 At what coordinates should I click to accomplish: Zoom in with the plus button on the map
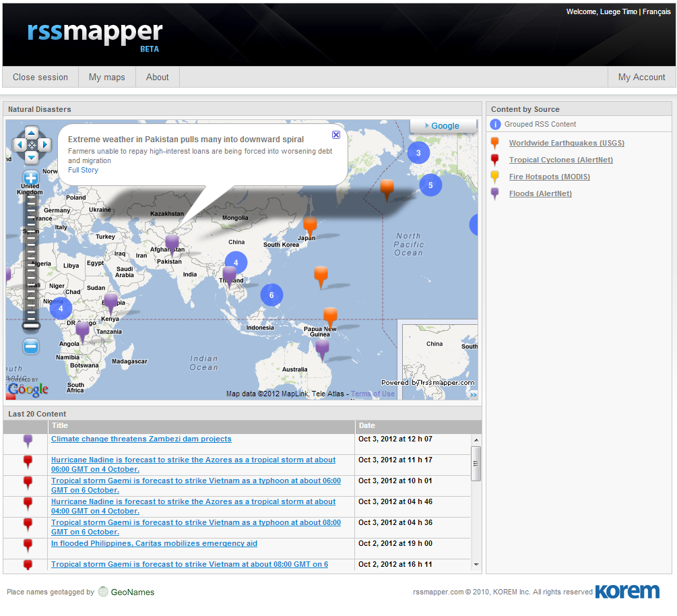tap(31, 178)
